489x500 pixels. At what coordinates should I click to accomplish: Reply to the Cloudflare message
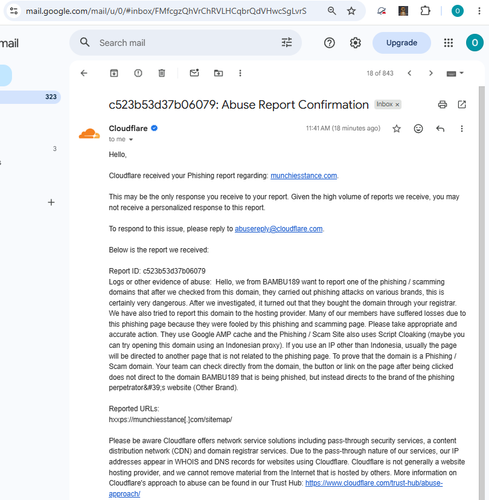(440, 129)
